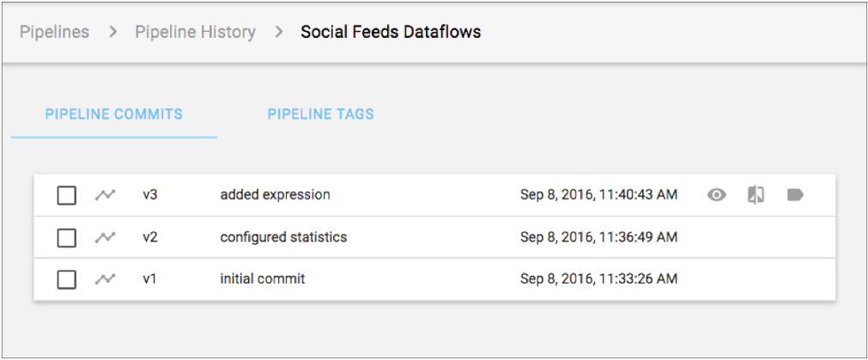Go to Pipelines breadcrumb link

(x=55, y=33)
